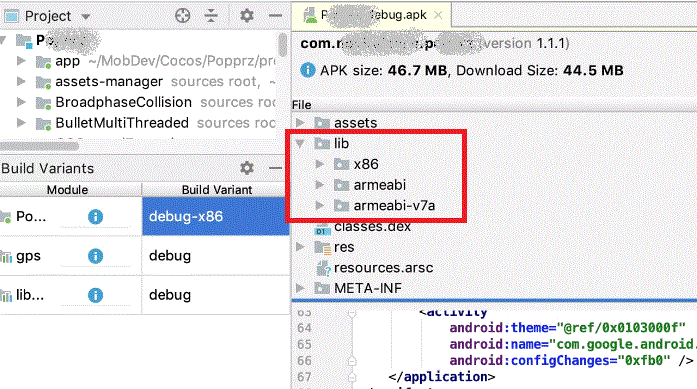The height and width of the screenshot is (389, 697).
Task: Click android:configChanges on line 66
Action: [x=533, y=361]
